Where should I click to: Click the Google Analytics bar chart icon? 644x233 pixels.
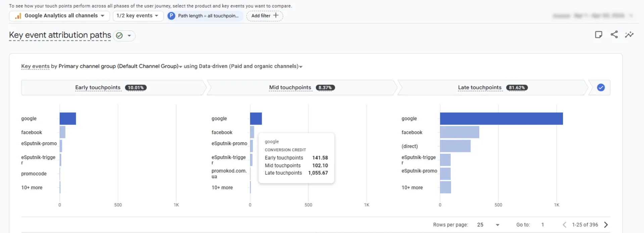18,16
